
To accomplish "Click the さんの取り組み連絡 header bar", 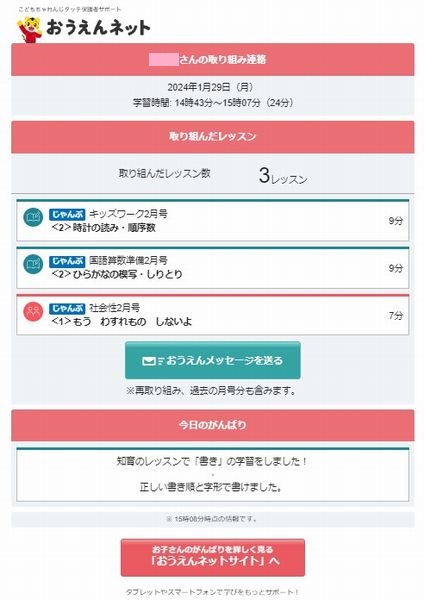I will pyautogui.click(x=213, y=59).
